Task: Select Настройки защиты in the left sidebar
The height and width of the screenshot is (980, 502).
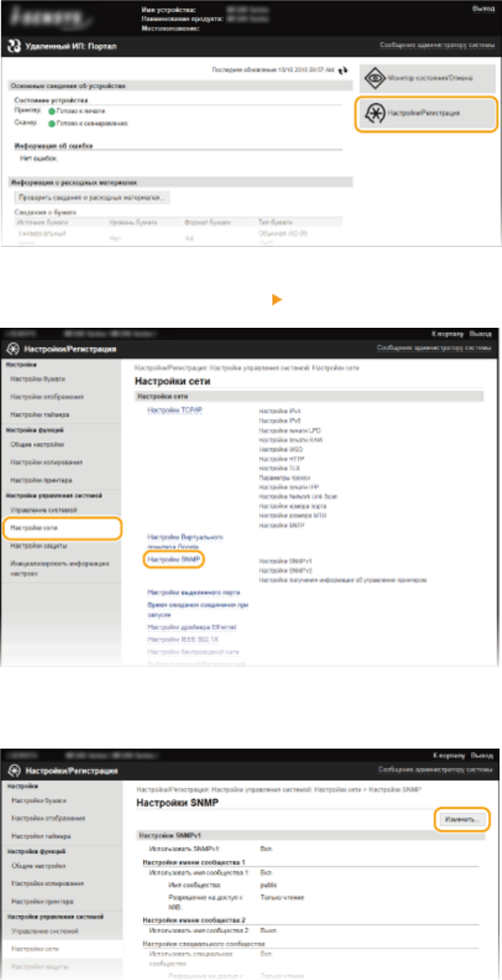Action: click(x=38, y=546)
